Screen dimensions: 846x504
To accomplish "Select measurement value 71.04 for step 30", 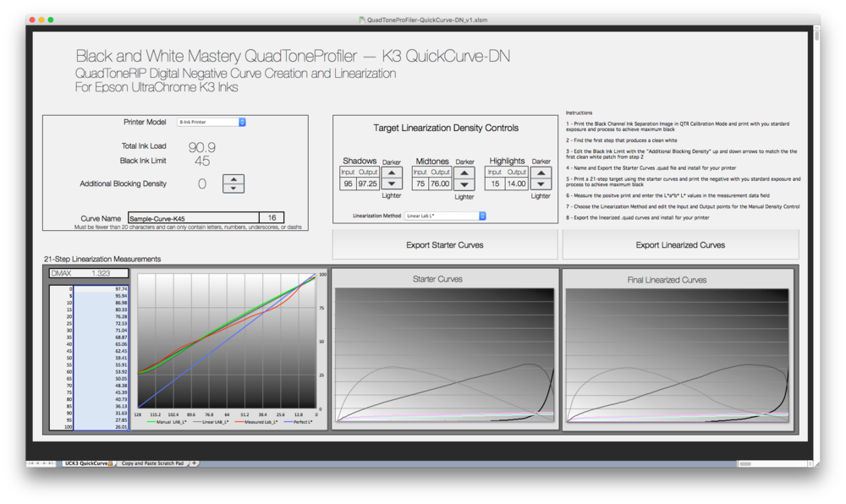I will click(101, 331).
